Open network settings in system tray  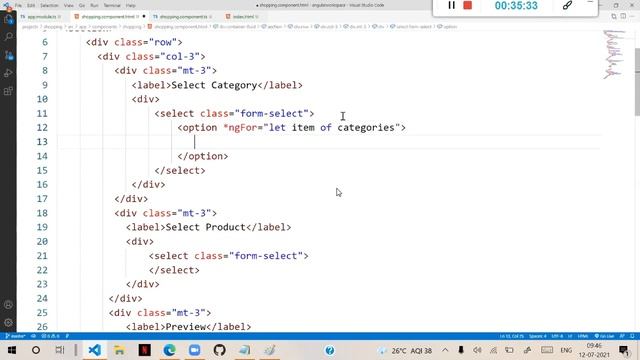pos(493,350)
